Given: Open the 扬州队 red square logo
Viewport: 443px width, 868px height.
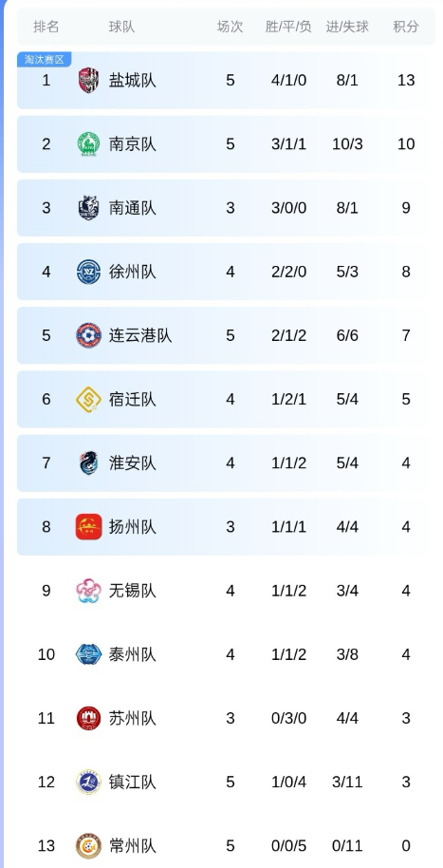Looking at the screenshot, I should [88, 527].
